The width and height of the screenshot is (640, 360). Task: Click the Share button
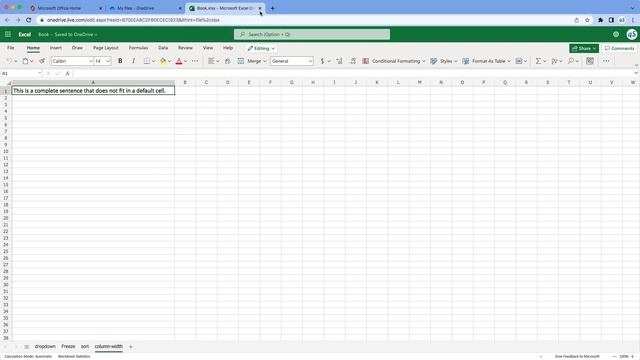tap(584, 48)
